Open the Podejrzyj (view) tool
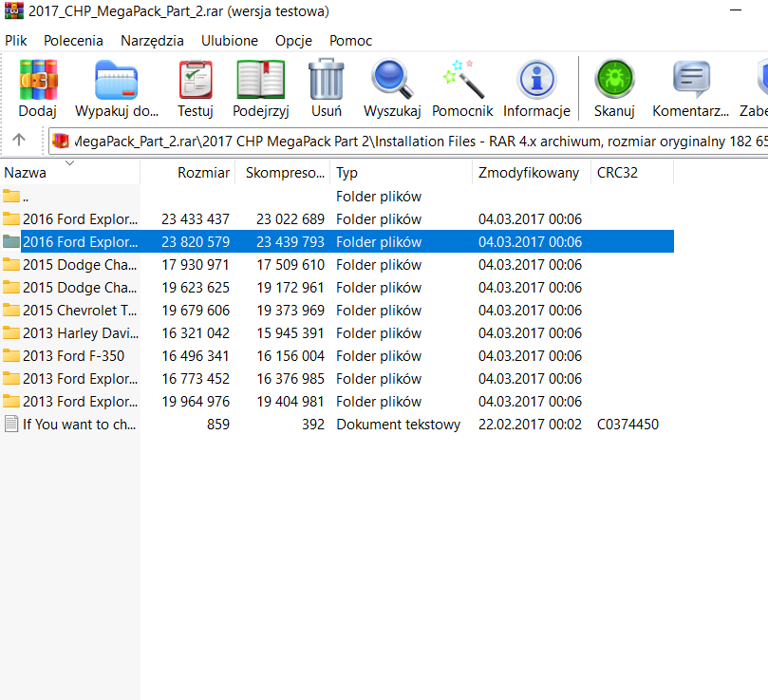Screen dimensions: 768x700 (x=260, y=87)
